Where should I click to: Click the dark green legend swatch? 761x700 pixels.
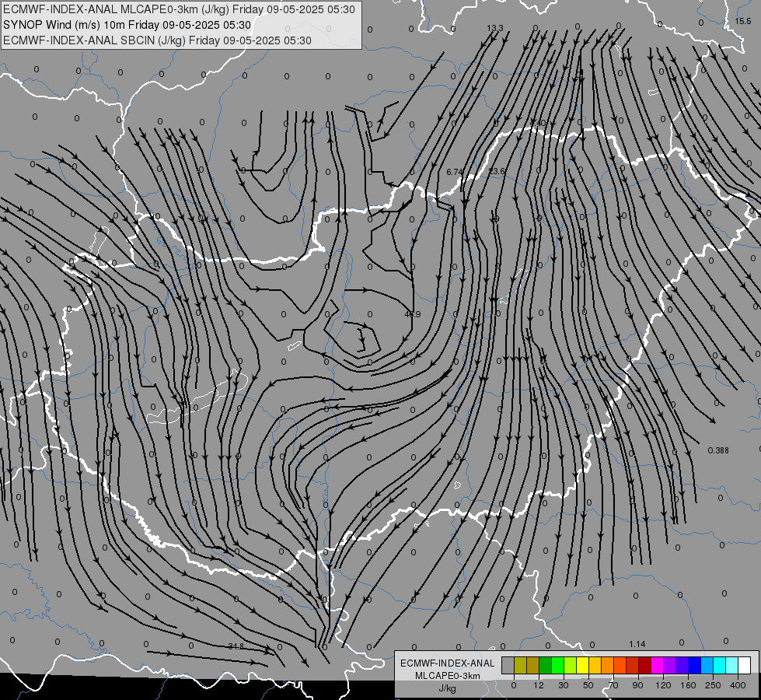click(546, 665)
